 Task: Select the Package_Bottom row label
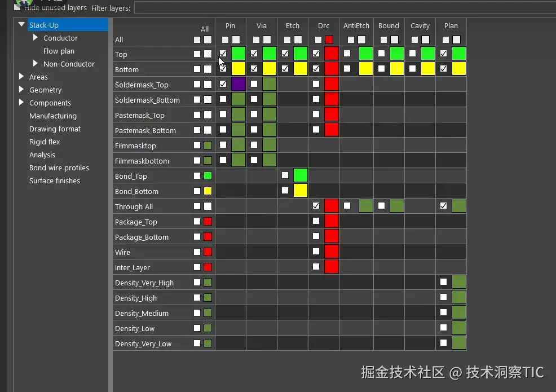[x=142, y=237]
